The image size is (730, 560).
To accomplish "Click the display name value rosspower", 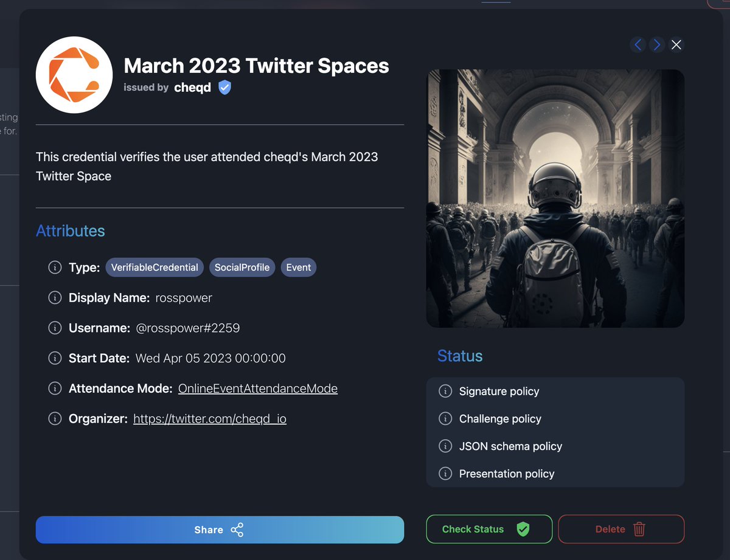I will [184, 298].
